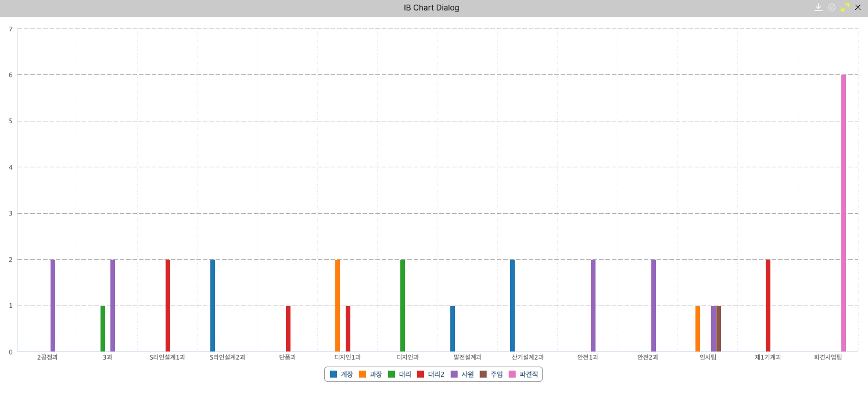Click the pink 파견직 legend swatch
The height and width of the screenshot is (402, 868).
click(512, 375)
